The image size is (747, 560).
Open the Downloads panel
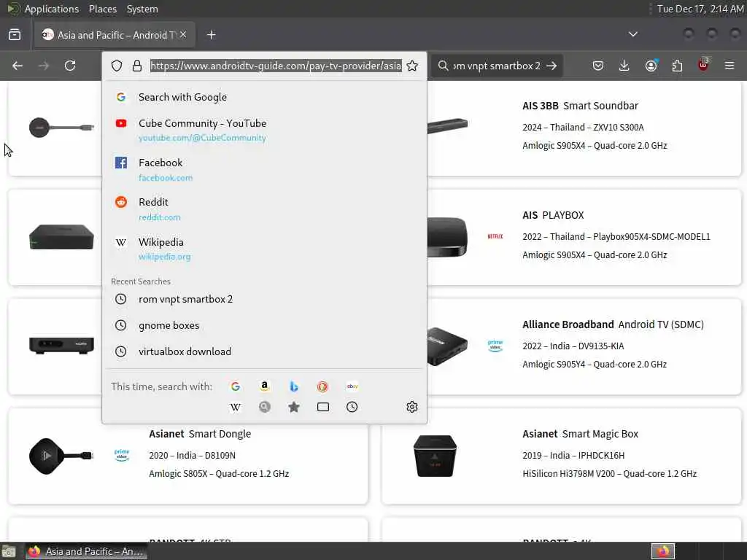624,66
